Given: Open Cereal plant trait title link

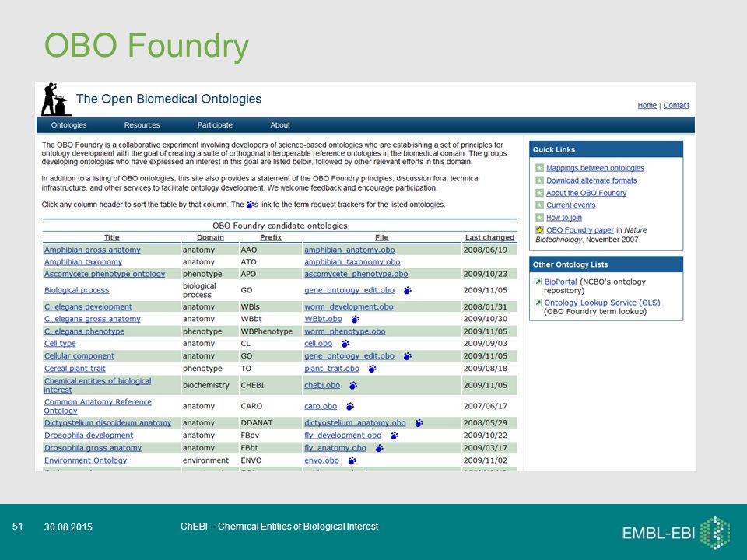Looking at the screenshot, I should click(x=75, y=369).
